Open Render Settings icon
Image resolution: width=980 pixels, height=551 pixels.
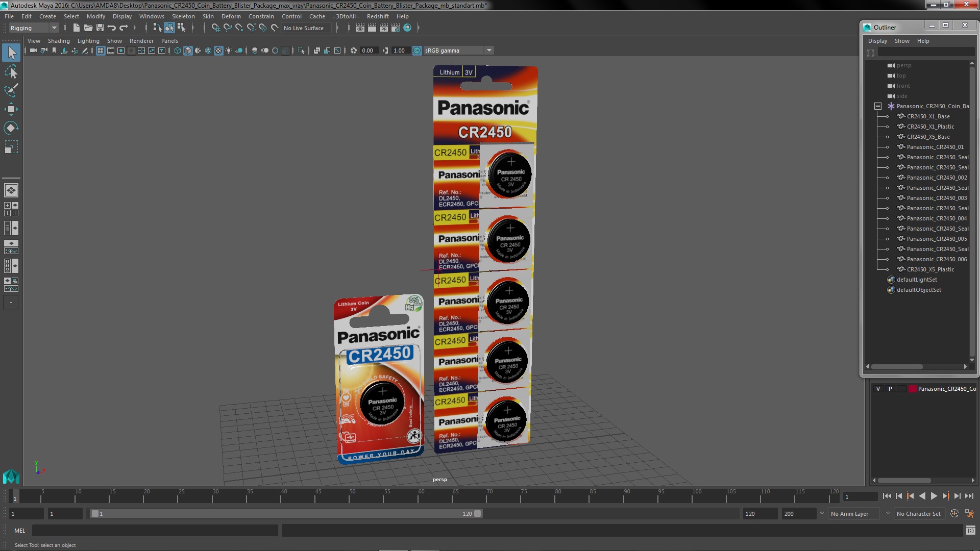(x=396, y=28)
